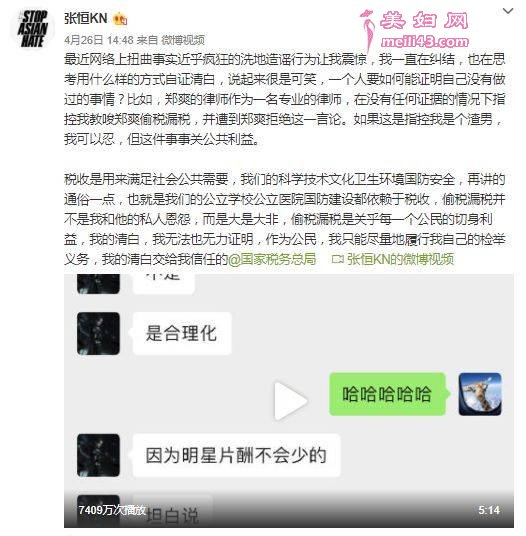Open the @国家税务总局 mention

[x=272, y=259]
